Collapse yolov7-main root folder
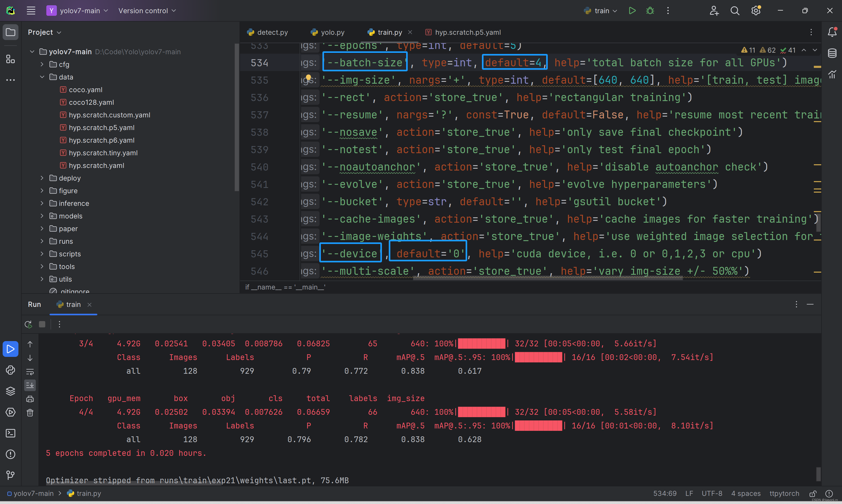This screenshot has height=504, width=842. coord(32,52)
